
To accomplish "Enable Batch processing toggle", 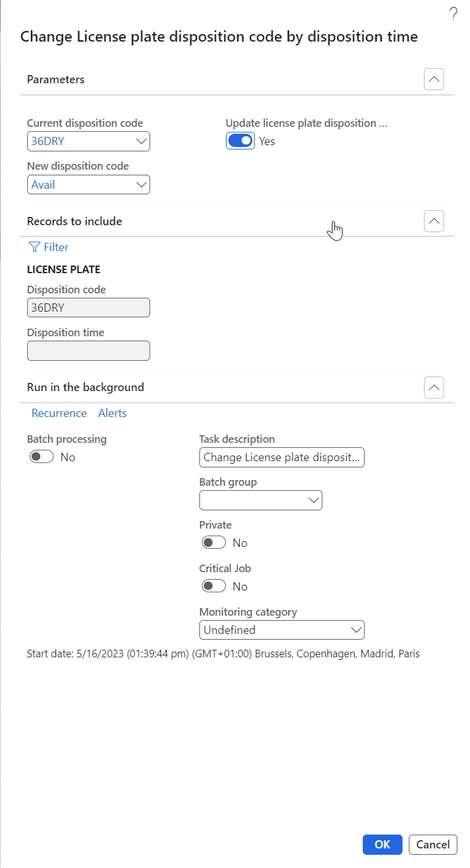I will pyautogui.click(x=42, y=457).
